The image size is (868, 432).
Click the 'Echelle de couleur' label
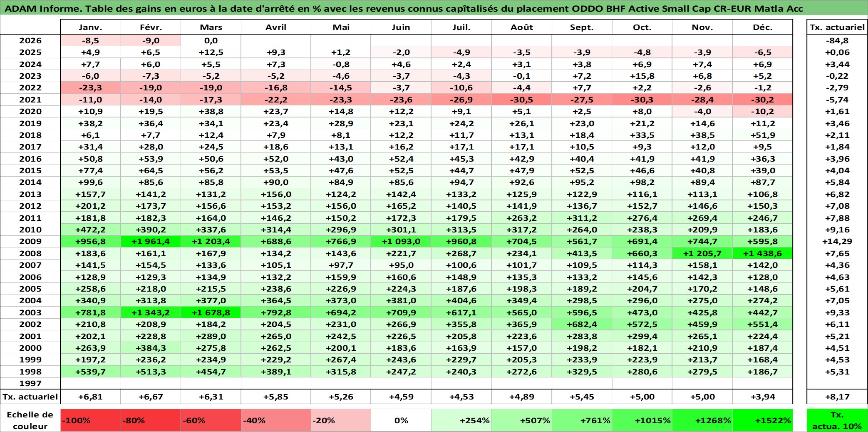tap(30, 420)
